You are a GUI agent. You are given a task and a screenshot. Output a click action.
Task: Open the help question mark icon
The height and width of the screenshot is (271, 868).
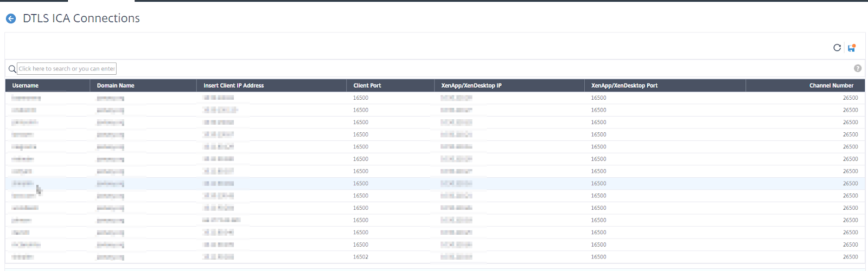pyautogui.click(x=858, y=68)
